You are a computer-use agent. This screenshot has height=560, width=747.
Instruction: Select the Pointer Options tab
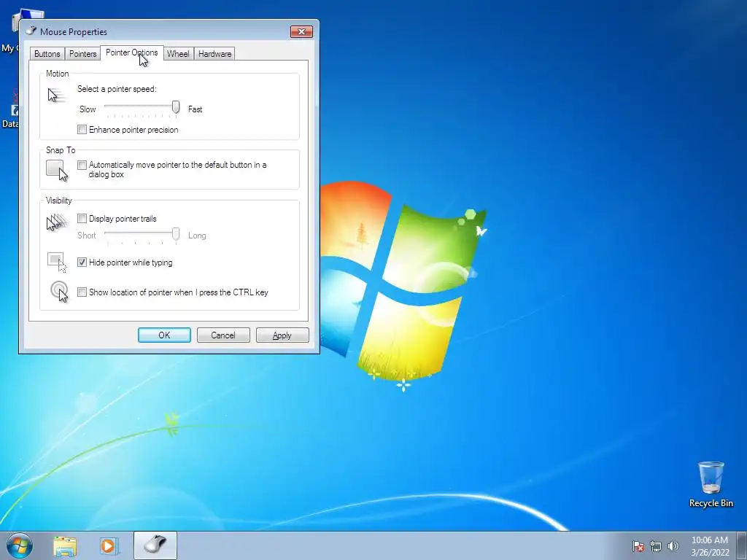(131, 52)
